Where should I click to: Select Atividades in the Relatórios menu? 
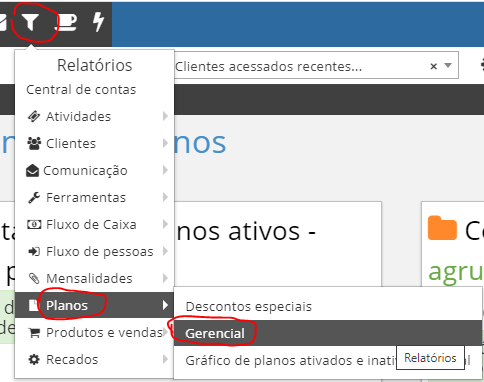pyautogui.click(x=94, y=116)
